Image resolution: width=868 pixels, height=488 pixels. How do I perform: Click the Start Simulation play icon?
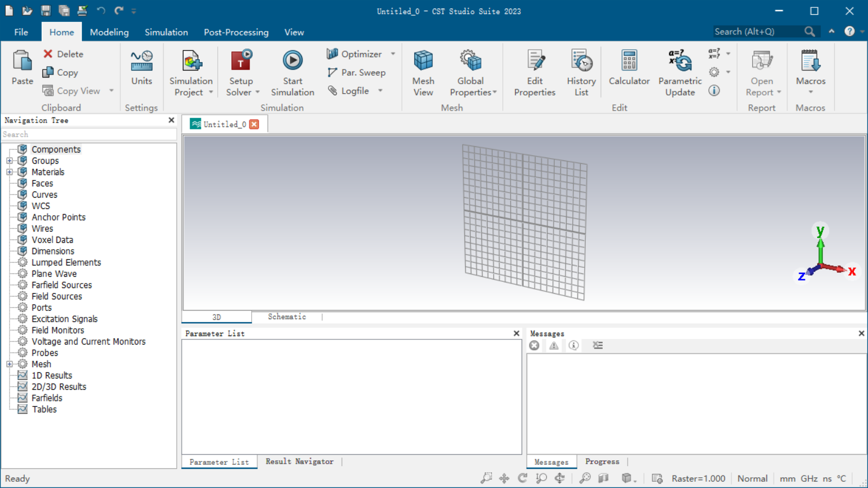click(x=292, y=60)
